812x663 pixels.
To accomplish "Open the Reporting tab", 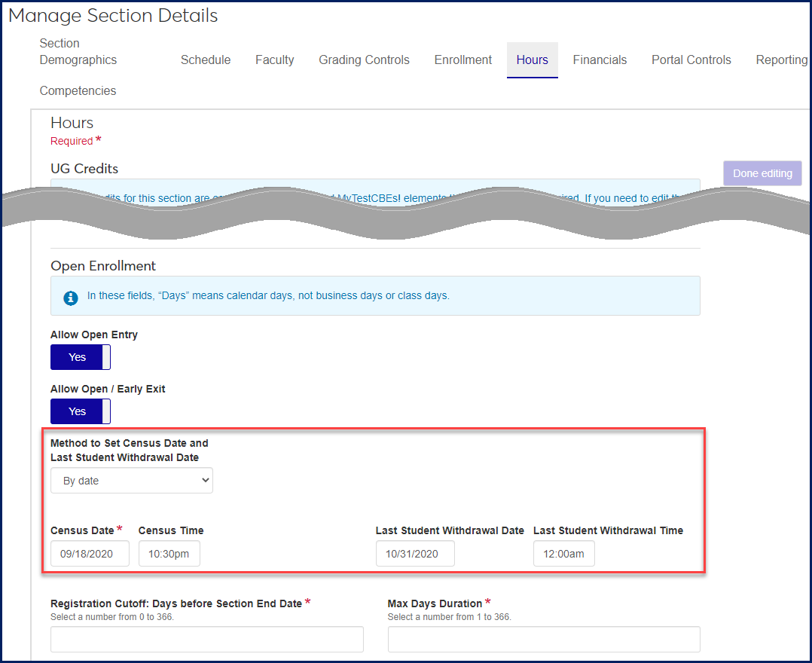I will click(781, 60).
